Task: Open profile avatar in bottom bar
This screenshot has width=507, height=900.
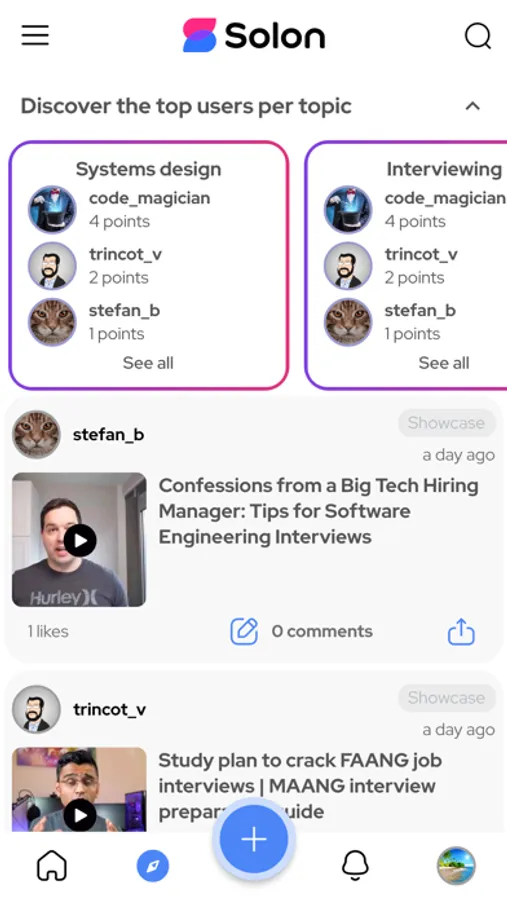Action: point(456,866)
